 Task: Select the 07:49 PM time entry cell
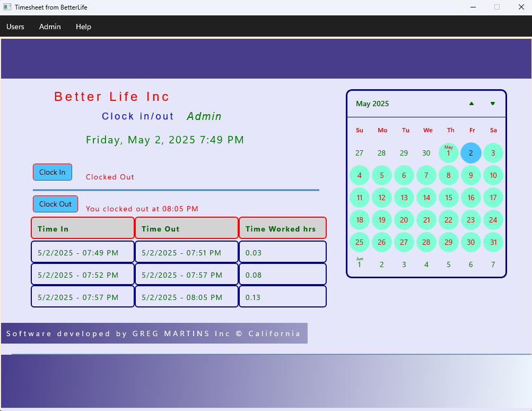[x=82, y=252]
